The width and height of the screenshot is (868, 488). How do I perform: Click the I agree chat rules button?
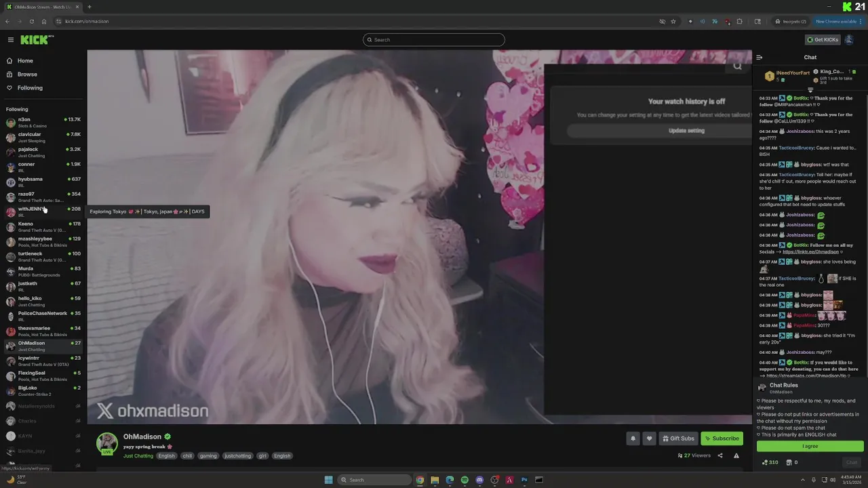click(x=810, y=446)
